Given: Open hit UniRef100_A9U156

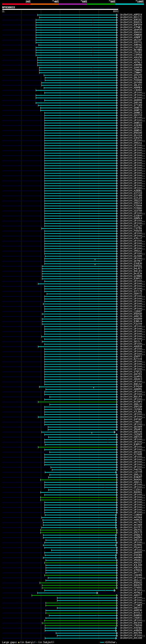Looking at the screenshot, I should pyautogui.click(x=131, y=58).
